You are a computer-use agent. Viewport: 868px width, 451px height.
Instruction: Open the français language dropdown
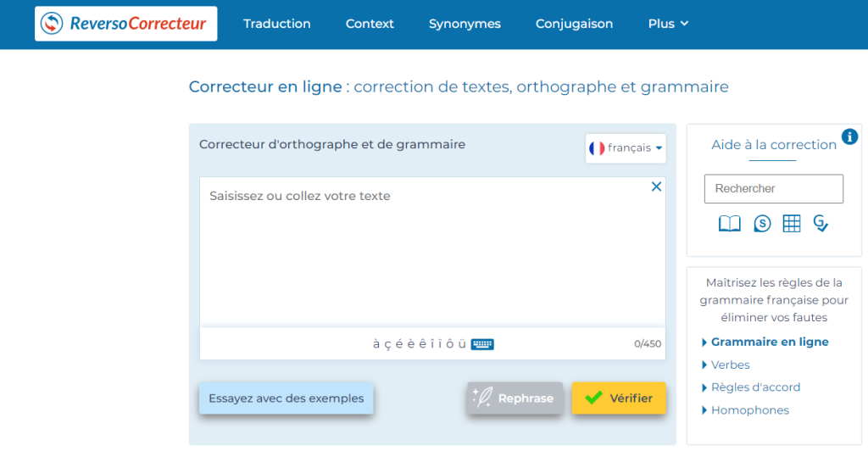626,148
